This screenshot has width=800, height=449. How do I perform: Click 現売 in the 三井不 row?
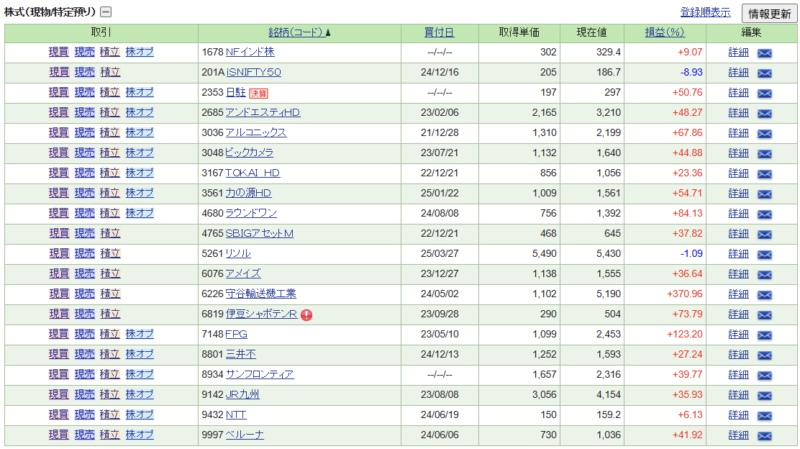coord(85,354)
